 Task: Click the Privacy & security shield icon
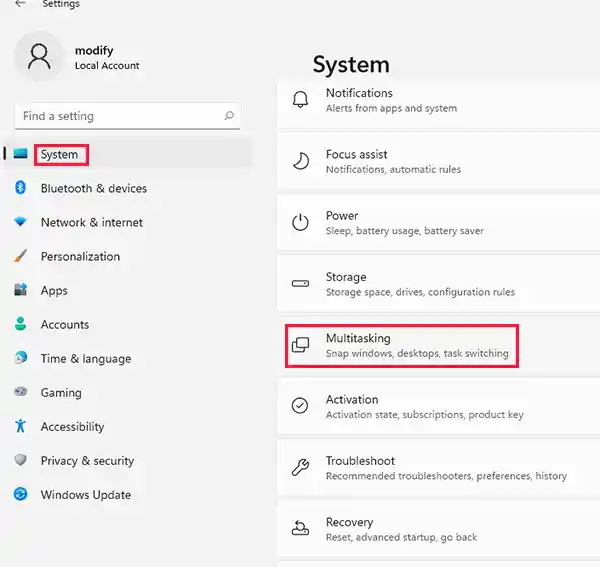point(20,459)
